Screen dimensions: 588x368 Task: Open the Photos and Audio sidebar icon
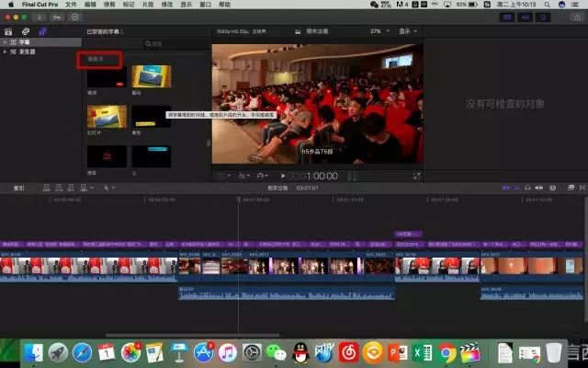pyautogui.click(x=26, y=31)
